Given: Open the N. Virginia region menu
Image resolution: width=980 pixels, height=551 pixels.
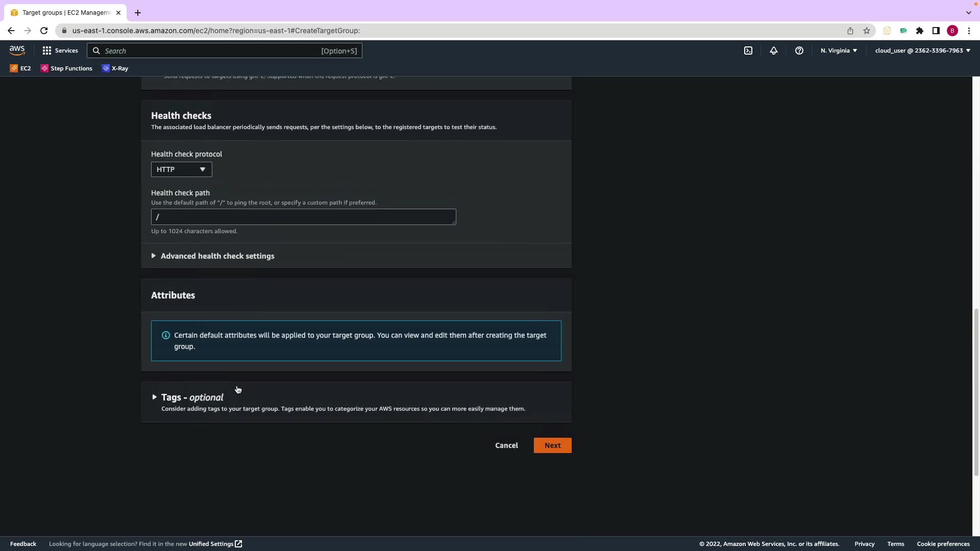Looking at the screenshot, I should point(839,51).
